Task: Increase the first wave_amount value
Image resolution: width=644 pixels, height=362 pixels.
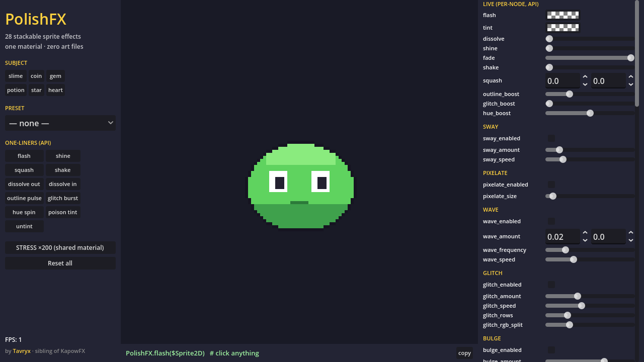Action: pos(585,233)
